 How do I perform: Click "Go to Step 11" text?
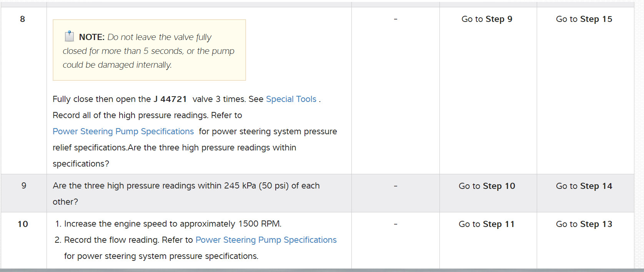487,224
